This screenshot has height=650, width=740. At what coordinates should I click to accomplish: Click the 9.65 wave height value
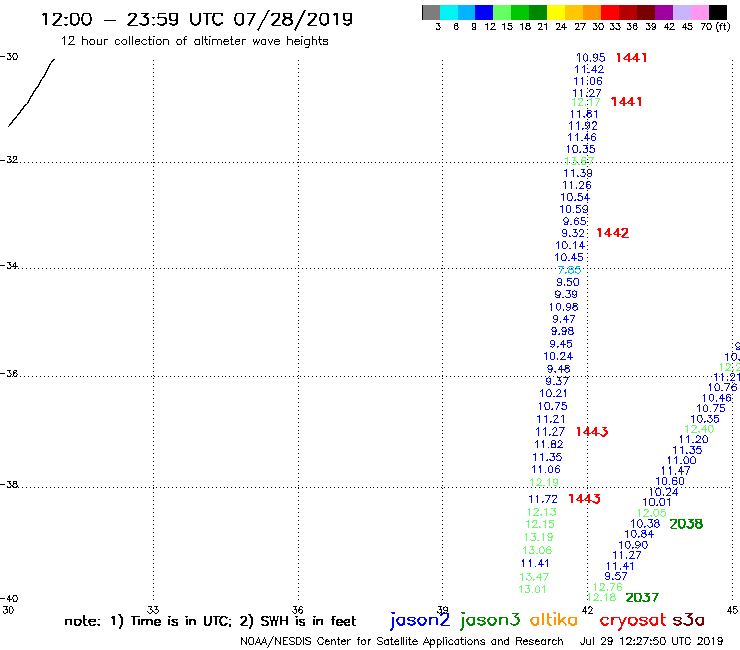(574, 221)
